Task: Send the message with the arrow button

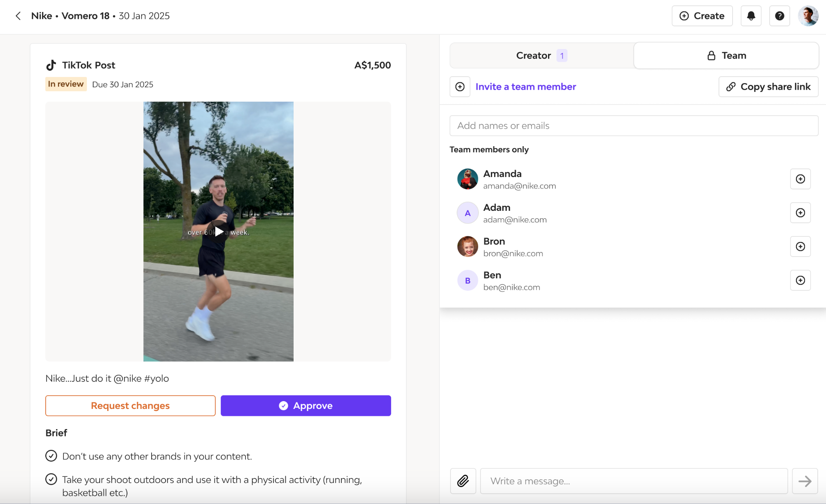Action: (805, 481)
